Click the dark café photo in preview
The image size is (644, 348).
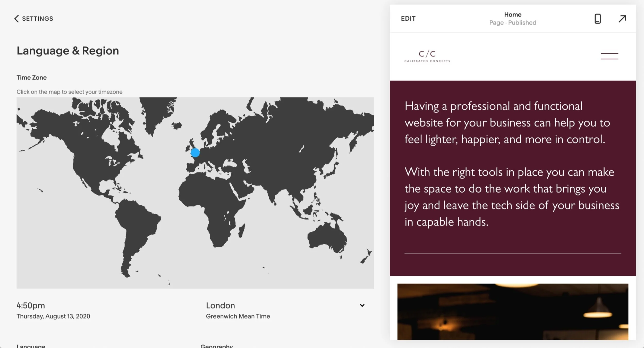pyautogui.click(x=513, y=311)
